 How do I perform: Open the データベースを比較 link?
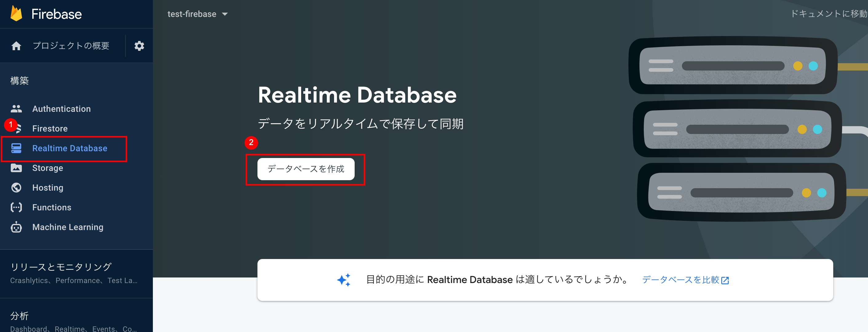tap(681, 280)
